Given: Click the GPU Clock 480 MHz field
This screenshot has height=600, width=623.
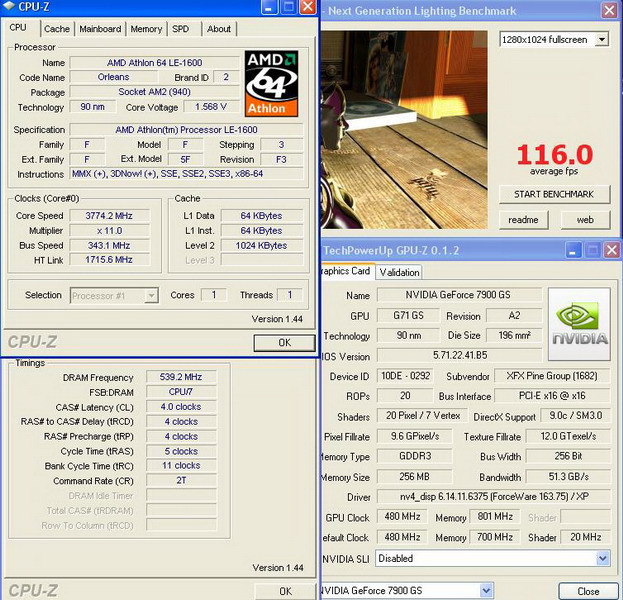Looking at the screenshot, I should tap(402, 517).
